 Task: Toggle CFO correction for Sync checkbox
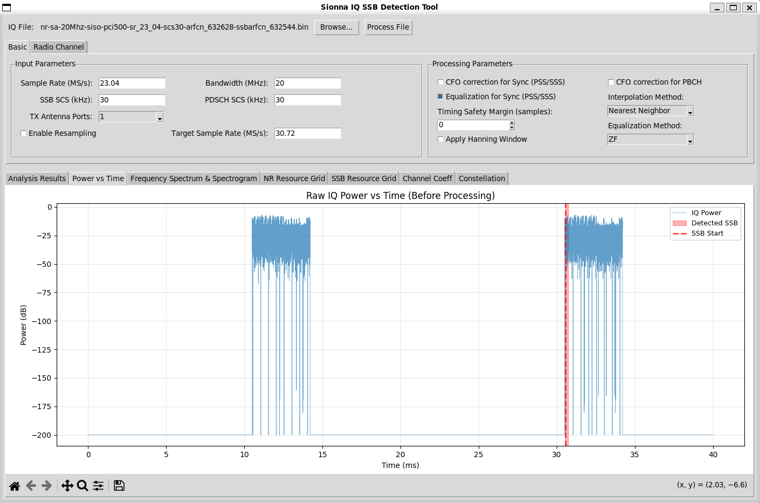pyautogui.click(x=441, y=83)
